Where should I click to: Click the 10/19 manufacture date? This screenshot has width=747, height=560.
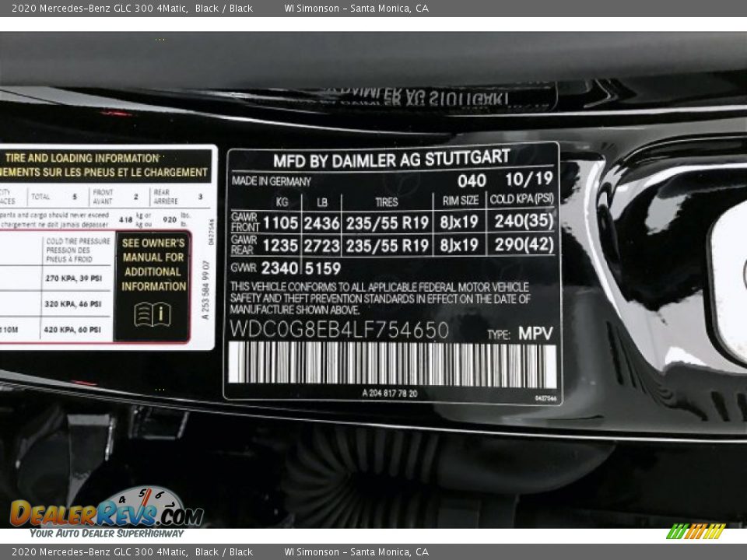(x=528, y=179)
